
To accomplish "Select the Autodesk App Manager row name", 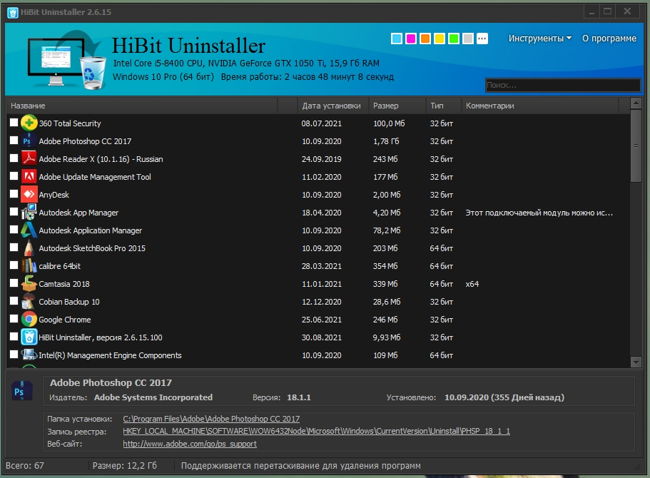I will click(x=78, y=213).
